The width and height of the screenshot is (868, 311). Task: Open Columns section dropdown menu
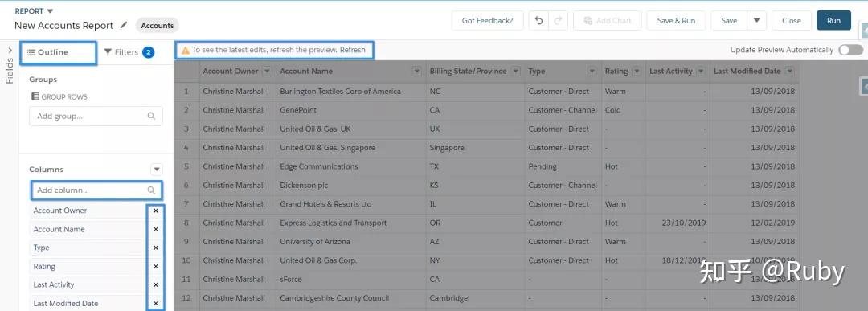[x=157, y=170]
